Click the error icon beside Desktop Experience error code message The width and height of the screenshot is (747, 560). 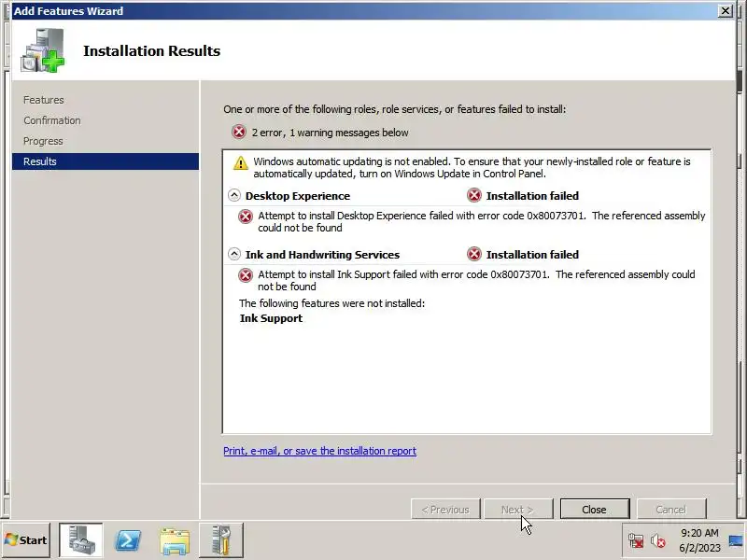pos(246,217)
